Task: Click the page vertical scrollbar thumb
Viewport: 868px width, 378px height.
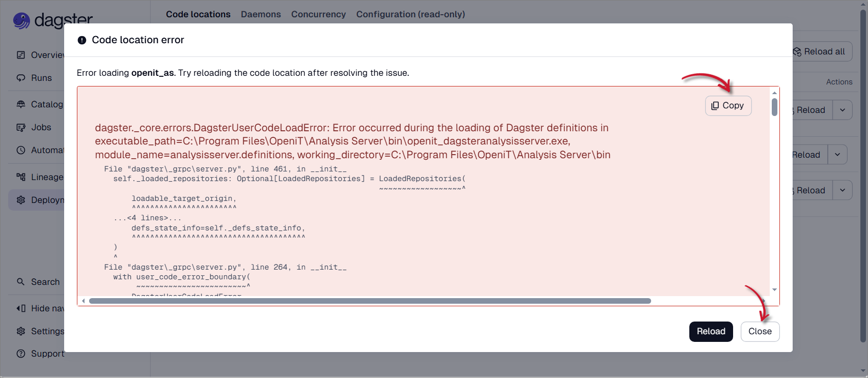Action: 863,176
